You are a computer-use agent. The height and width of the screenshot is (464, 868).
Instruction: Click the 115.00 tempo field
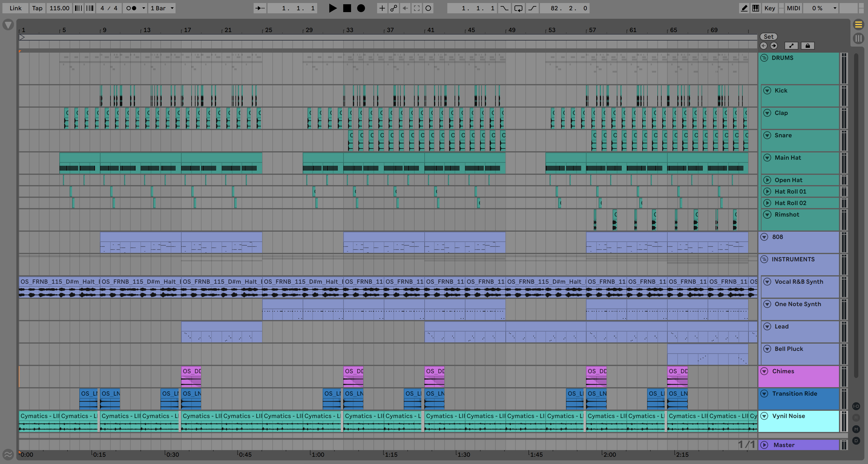(59, 8)
